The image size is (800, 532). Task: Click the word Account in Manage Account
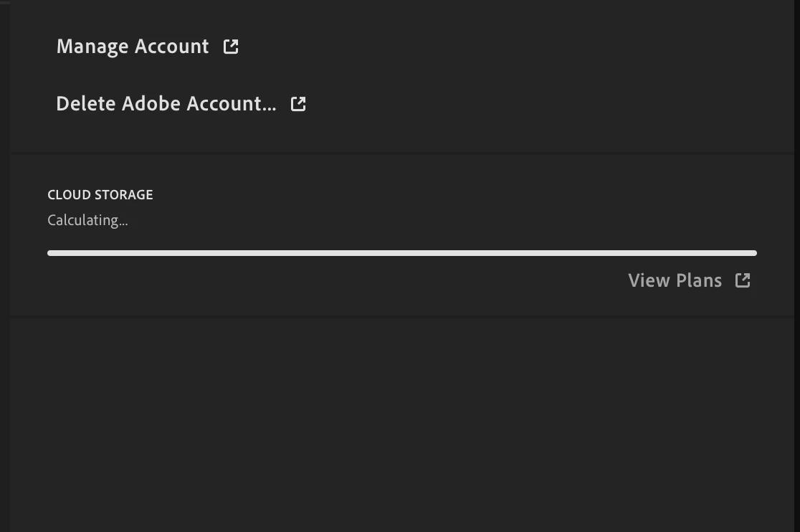tap(169, 47)
